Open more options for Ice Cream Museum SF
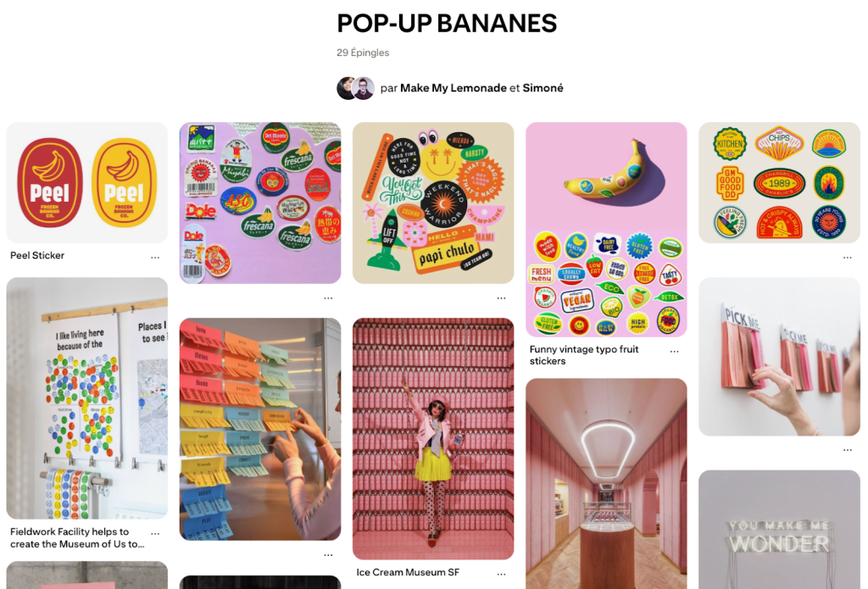This screenshot has height=589, width=868. point(502,574)
